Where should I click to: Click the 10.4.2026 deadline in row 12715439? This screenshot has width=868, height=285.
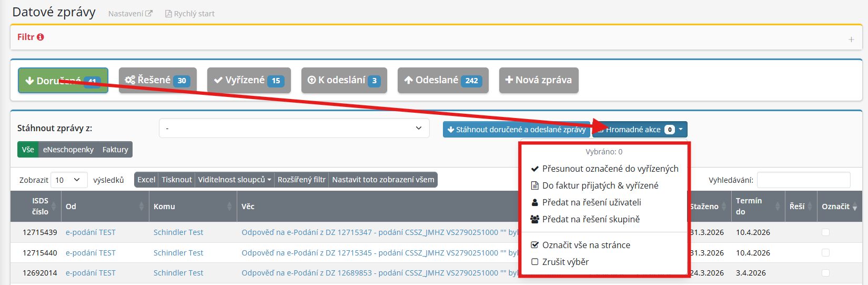[x=753, y=232]
